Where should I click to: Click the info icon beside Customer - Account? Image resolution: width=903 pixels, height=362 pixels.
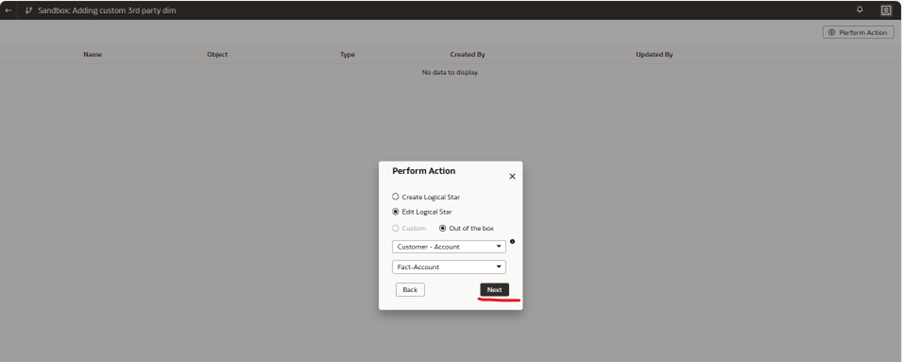[x=513, y=242]
